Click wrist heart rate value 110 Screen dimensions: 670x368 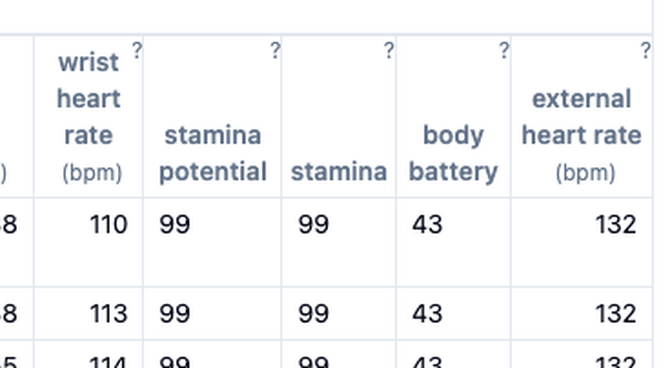pyautogui.click(x=109, y=224)
